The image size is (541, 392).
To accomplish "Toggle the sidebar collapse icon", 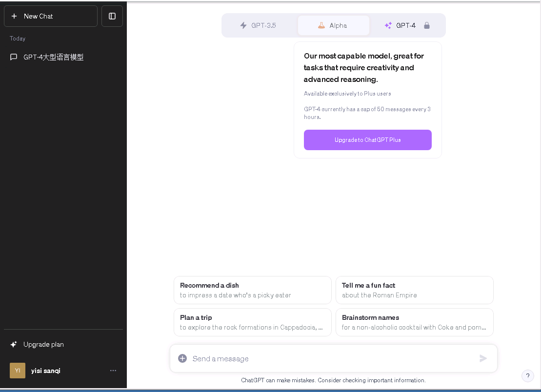I will pyautogui.click(x=112, y=16).
